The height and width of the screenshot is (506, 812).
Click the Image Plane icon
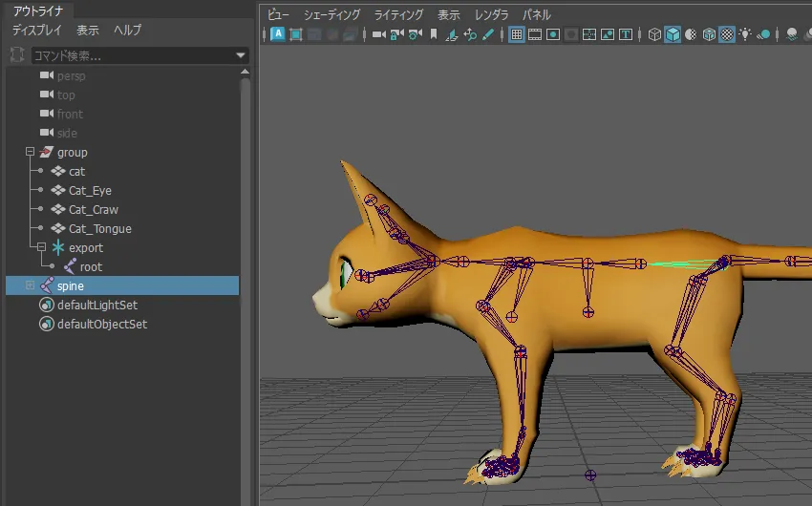click(452, 34)
